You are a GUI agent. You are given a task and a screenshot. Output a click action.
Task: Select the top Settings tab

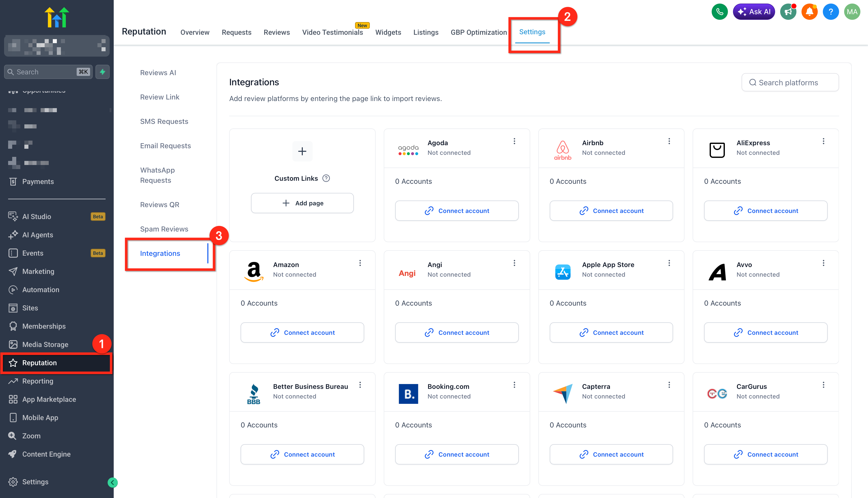(x=532, y=32)
